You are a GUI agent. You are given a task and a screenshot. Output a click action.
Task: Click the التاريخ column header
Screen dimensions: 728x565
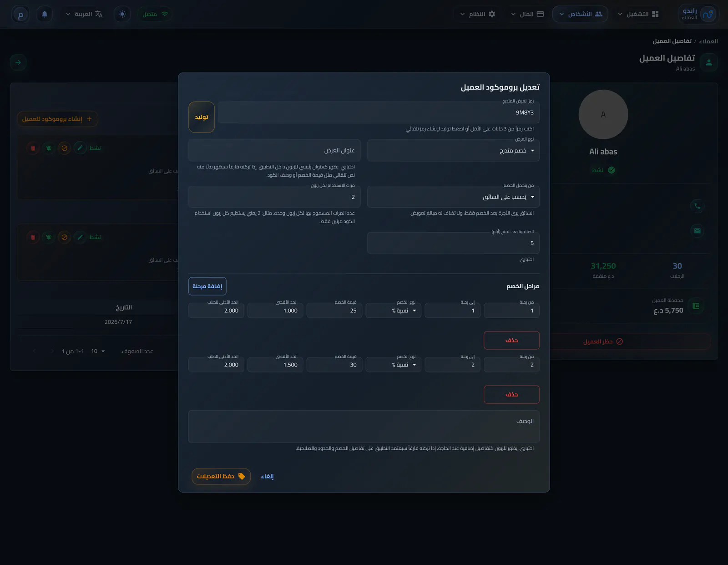(x=124, y=308)
